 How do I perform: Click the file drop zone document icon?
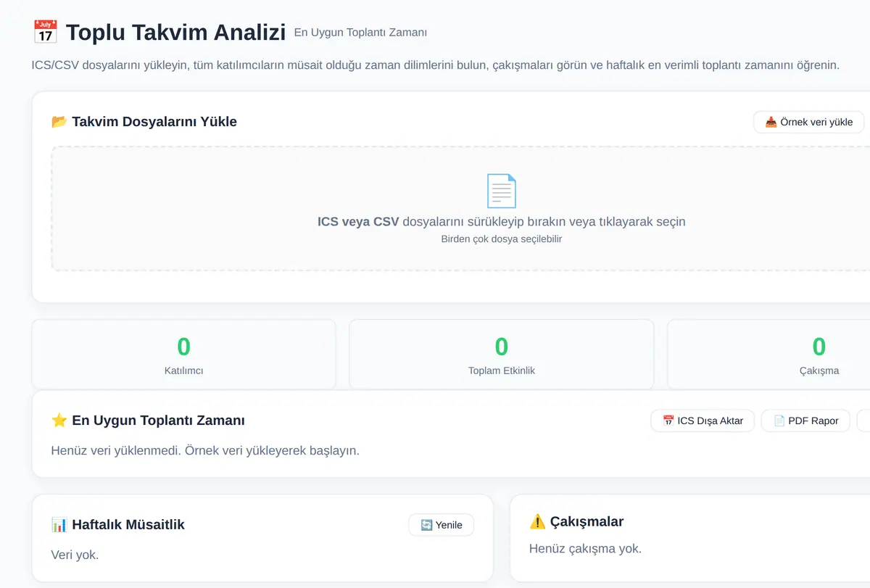502,191
